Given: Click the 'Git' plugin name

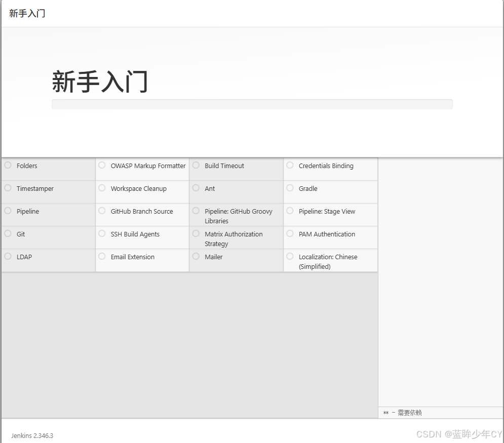Looking at the screenshot, I should 21,234.
